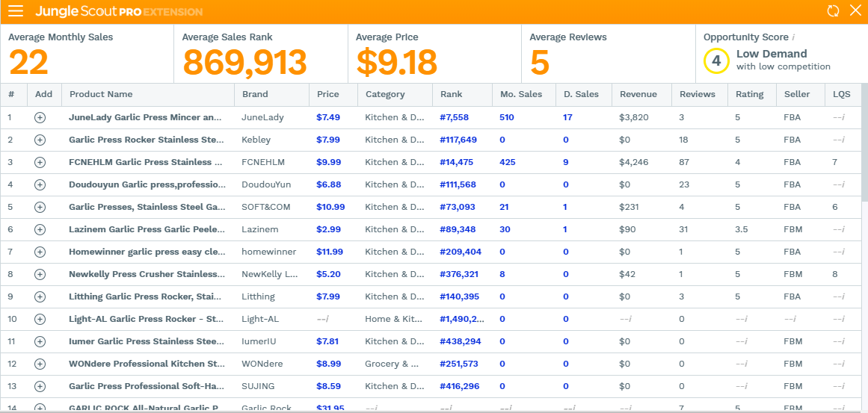Add Kebley Garlic Press Rocker product

(x=40, y=140)
